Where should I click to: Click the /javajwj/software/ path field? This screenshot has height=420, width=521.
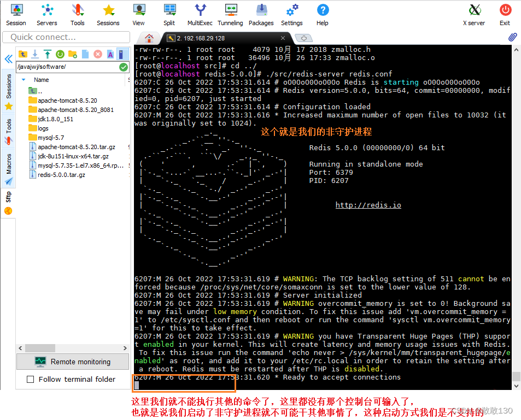[x=67, y=67]
